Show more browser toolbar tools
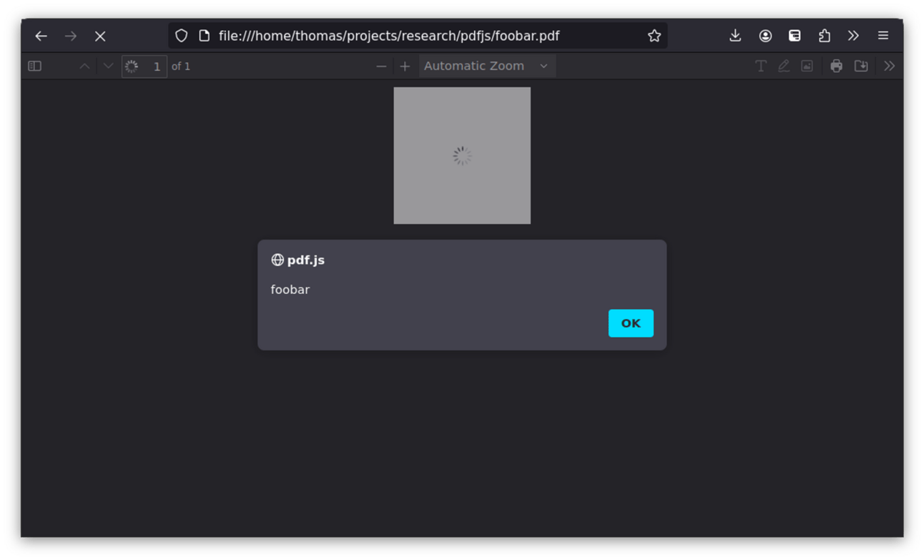Image resolution: width=924 pixels, height=560 pixels. pyautogui.click(x=853, y=36)
